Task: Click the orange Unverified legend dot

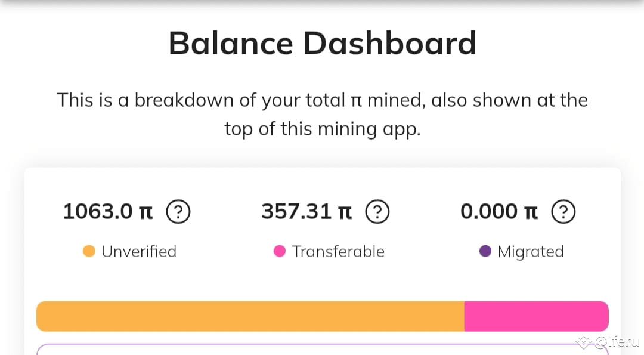Action: point(89,251)
